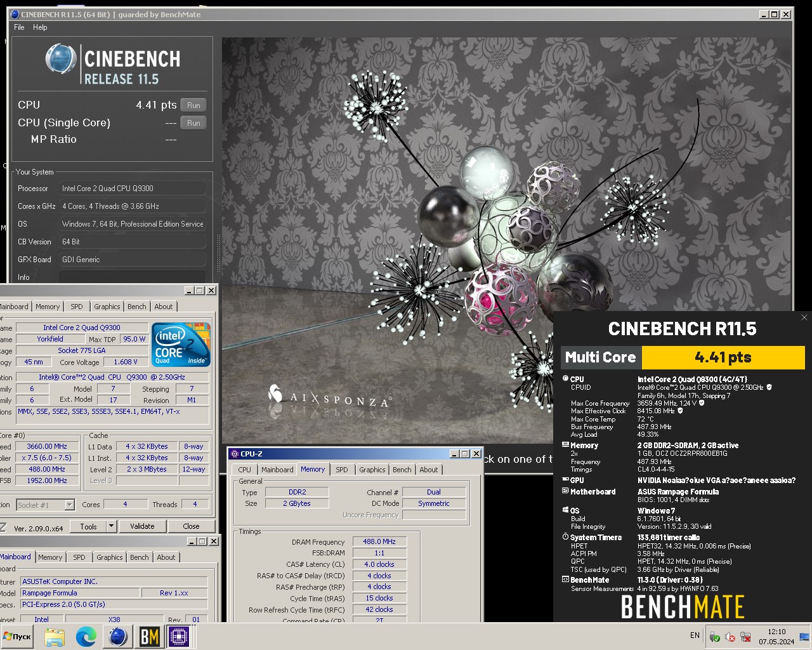This screenshot has width=812, height=650.
Task: Open the EN language indicator
Action: click(695, 635)
